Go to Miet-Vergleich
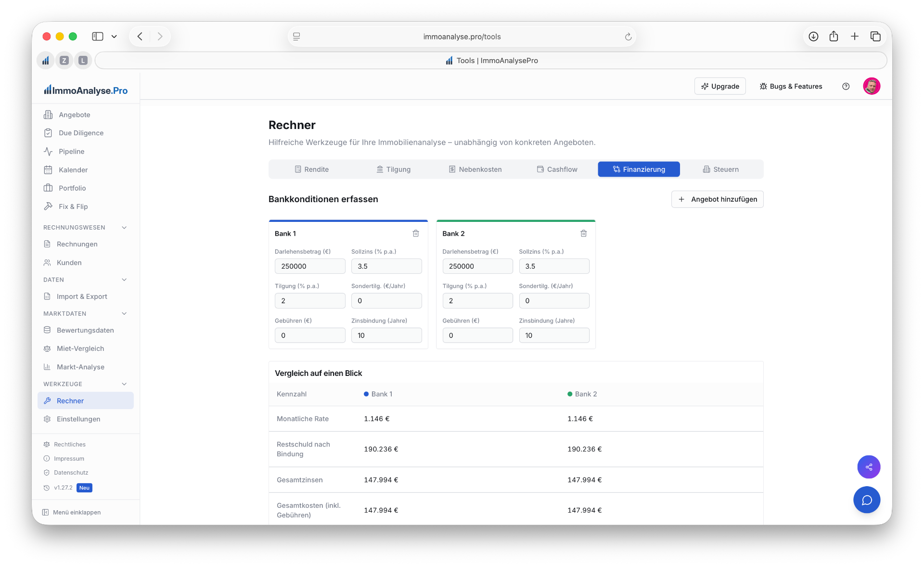 pyautogui.click(x=86, y=348)
